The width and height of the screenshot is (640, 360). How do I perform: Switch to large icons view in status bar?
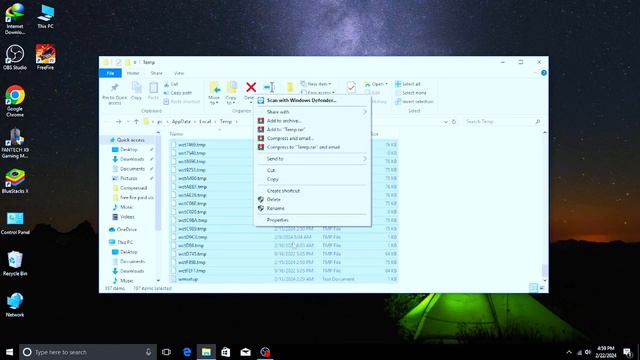(x=542, y=288)
